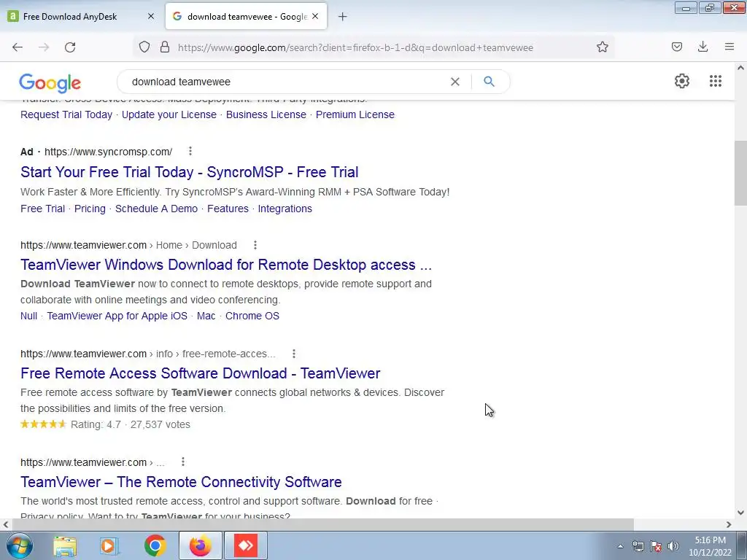Open Google Chrome from the taskbar
This screenshot has height=560, width=747.
(155, 545)
